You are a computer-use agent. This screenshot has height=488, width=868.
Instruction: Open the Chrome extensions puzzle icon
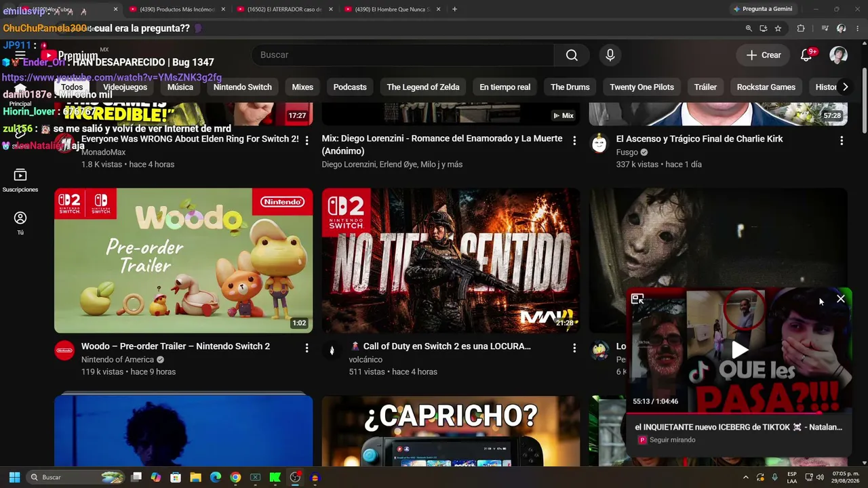point(801,28)
